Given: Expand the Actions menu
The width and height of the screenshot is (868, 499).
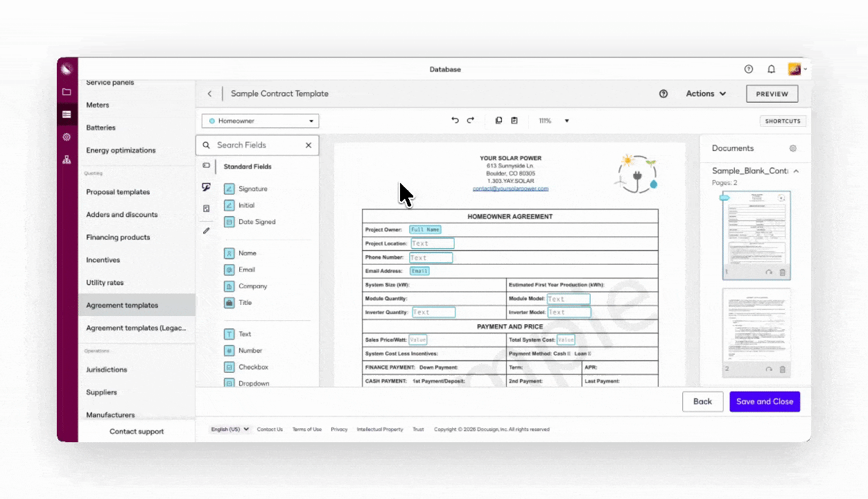Looking at the screenshot, I should click(x=706, y=94).
